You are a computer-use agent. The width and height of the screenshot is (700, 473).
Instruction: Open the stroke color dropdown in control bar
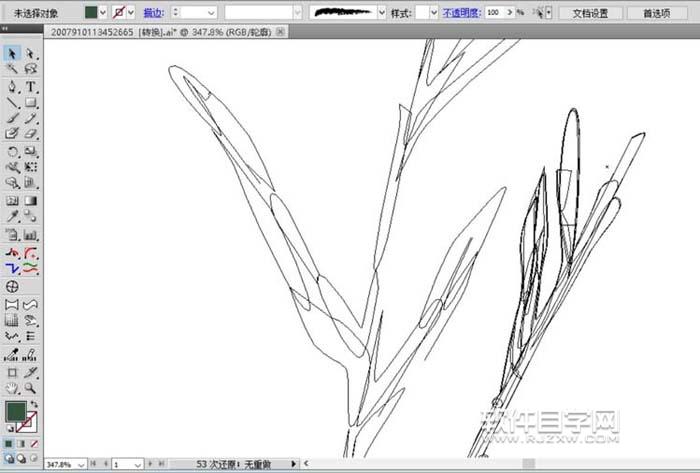pos(131,13)
